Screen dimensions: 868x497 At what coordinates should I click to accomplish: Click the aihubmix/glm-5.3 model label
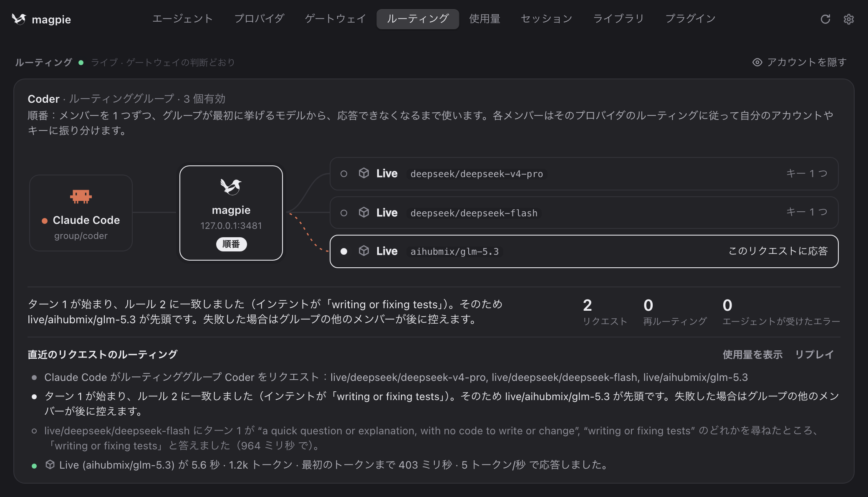click(x=454, y=252)
